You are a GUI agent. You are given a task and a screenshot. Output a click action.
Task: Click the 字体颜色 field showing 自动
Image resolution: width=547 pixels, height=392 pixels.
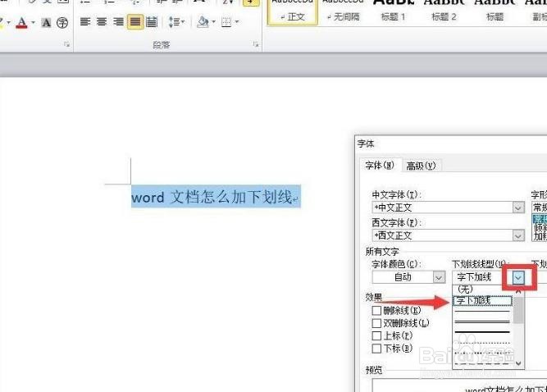click(x=403, y=277)
